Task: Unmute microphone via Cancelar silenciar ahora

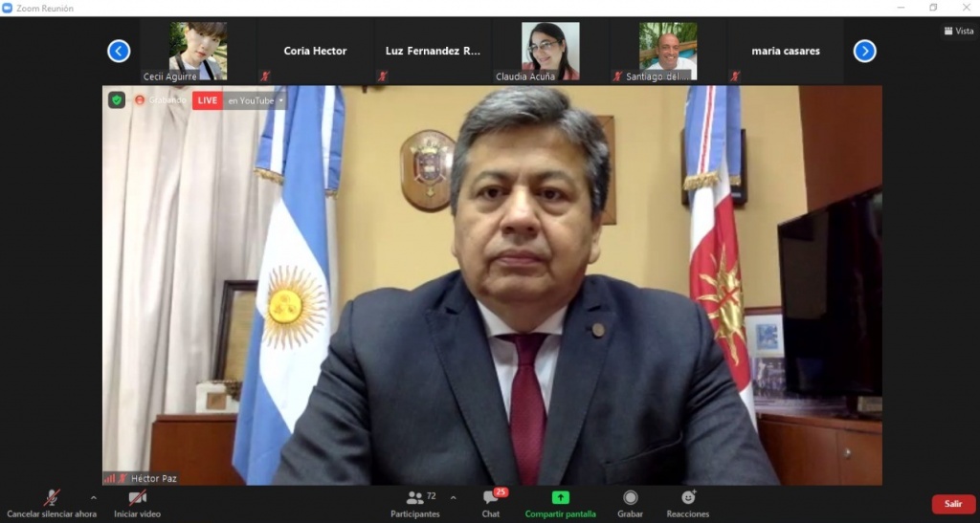Action: [52, 504]
